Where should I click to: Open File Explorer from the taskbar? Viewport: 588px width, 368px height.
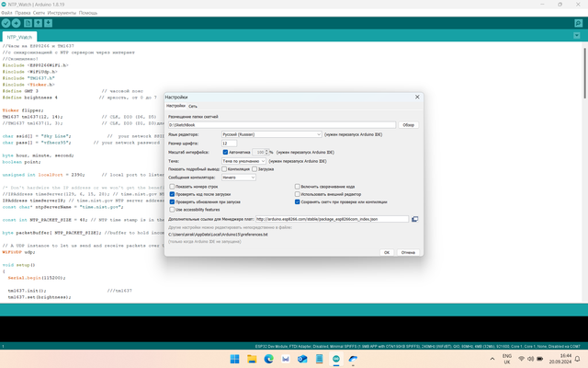(x=252, y=360)
